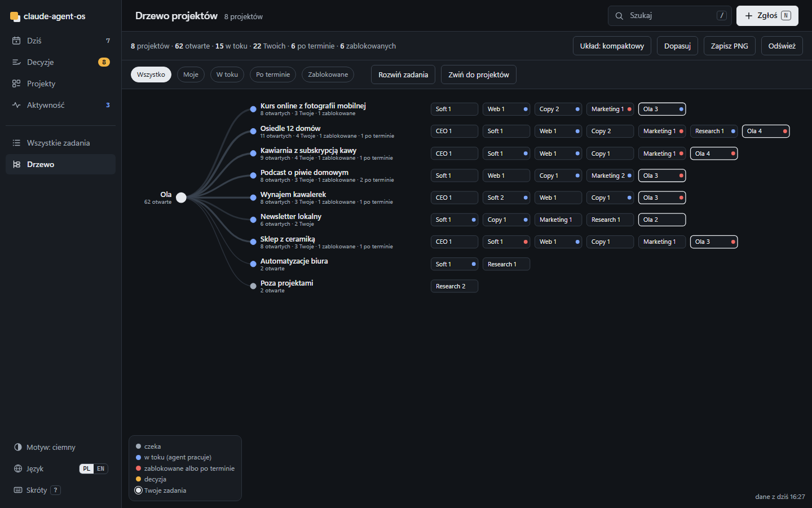Switch language to EN
The width and height of the screenshot is (812, 508).
101,468
